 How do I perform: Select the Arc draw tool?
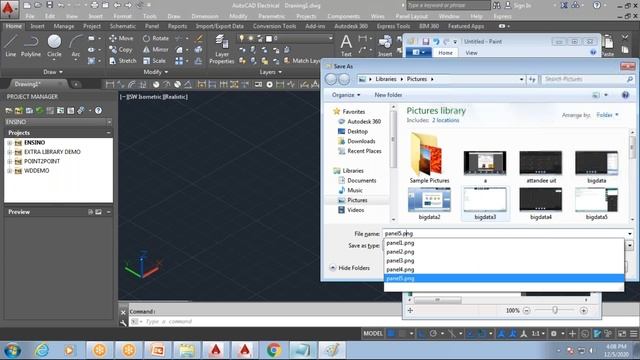click(x=76, y=45)
